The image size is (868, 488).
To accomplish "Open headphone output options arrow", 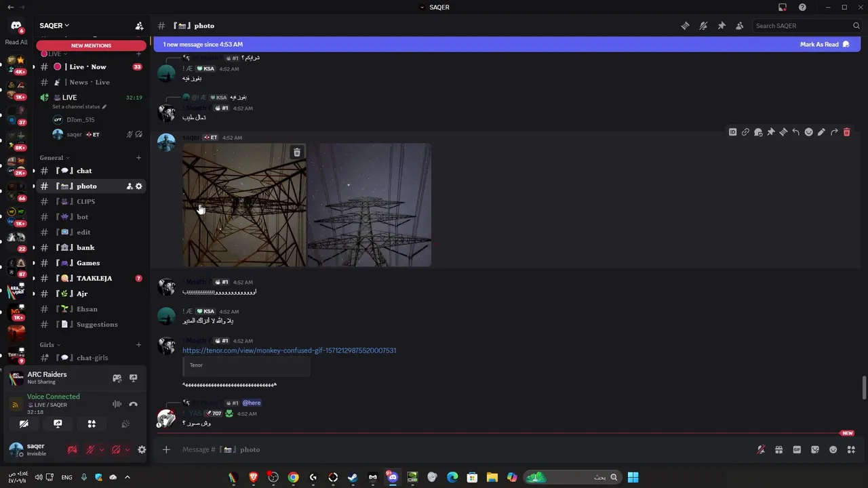I will [x=127, y=449].
